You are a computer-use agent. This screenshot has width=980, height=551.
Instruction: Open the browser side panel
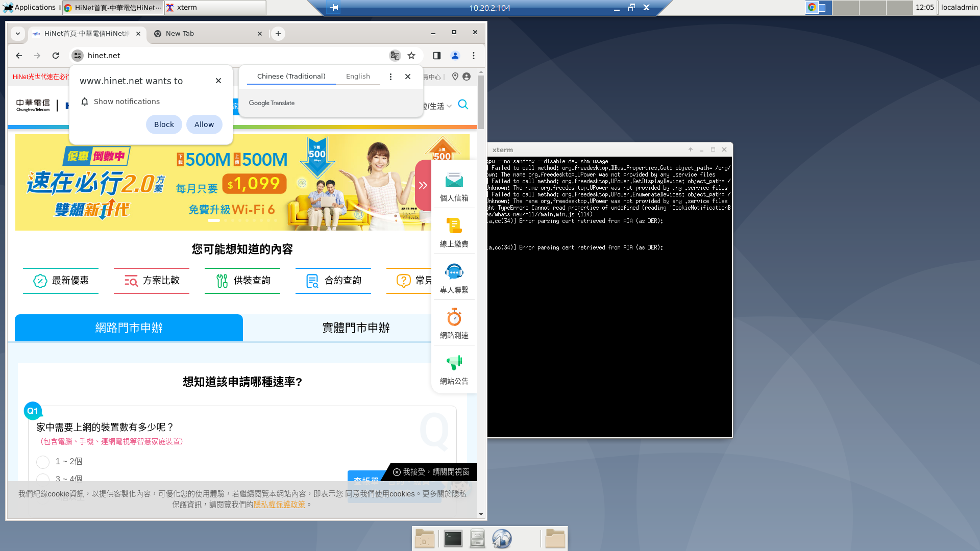click(437, 56)
